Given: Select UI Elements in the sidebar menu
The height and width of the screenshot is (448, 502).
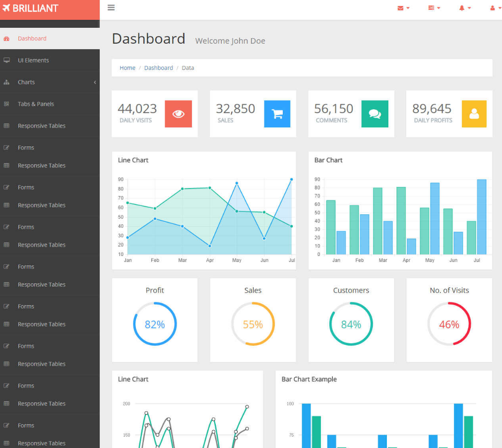Looking at the screenshot, I should (33, 61).
